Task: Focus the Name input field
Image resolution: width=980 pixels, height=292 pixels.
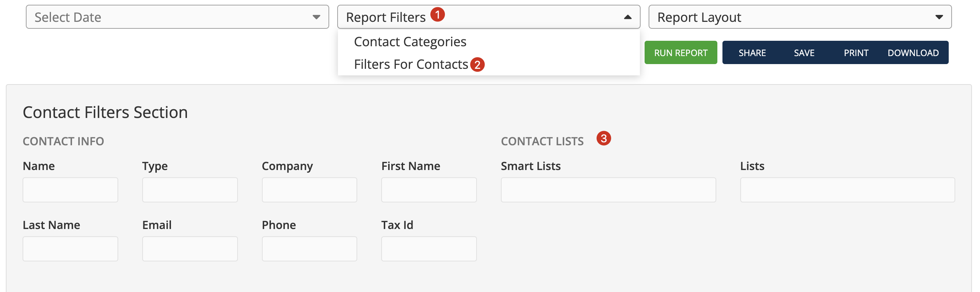Action: [x=70, y=190]
